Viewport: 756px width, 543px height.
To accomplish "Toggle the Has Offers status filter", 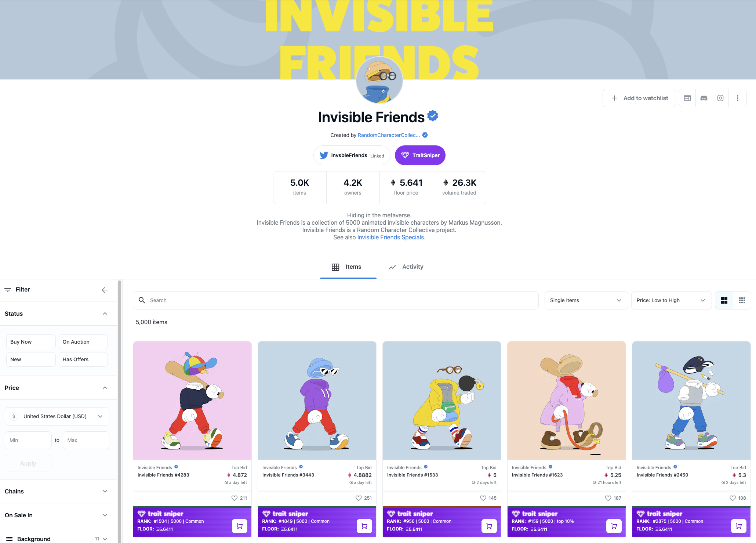I will coord(83,359).
